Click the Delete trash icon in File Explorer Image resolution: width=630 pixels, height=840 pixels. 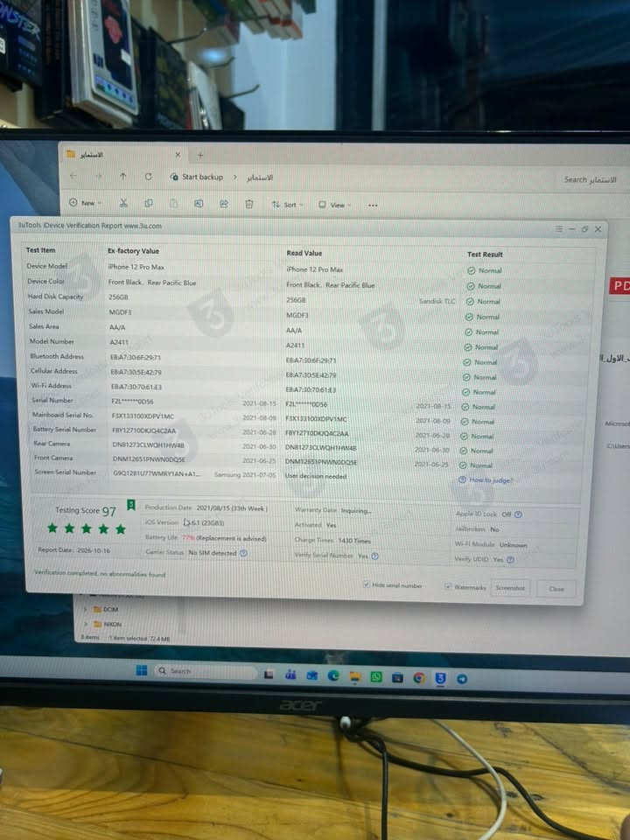[249, 204]
